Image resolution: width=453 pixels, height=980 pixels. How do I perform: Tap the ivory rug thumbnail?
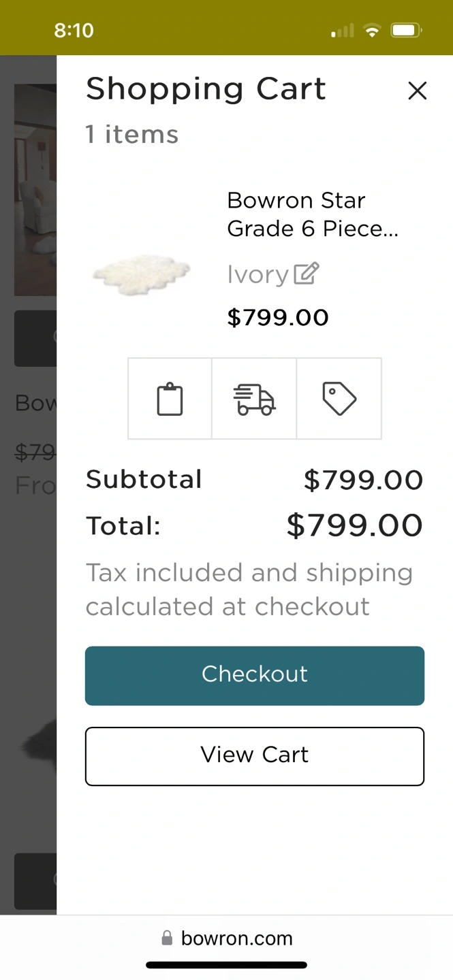[142, 274]
